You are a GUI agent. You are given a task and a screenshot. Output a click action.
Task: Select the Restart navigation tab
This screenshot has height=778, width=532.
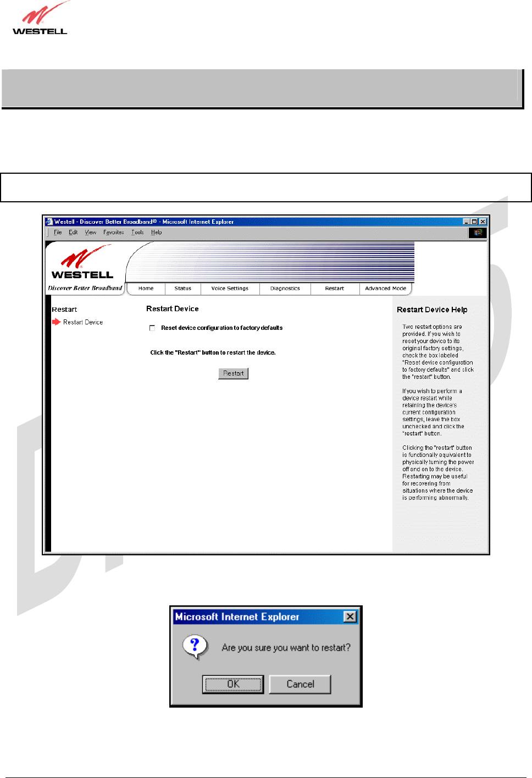[x=334, y=289]
